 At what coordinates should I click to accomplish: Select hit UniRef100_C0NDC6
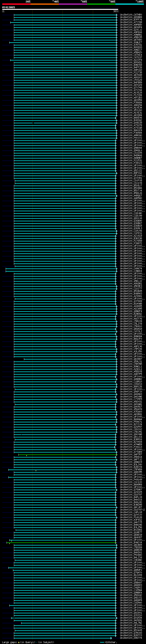click(131, 271)
